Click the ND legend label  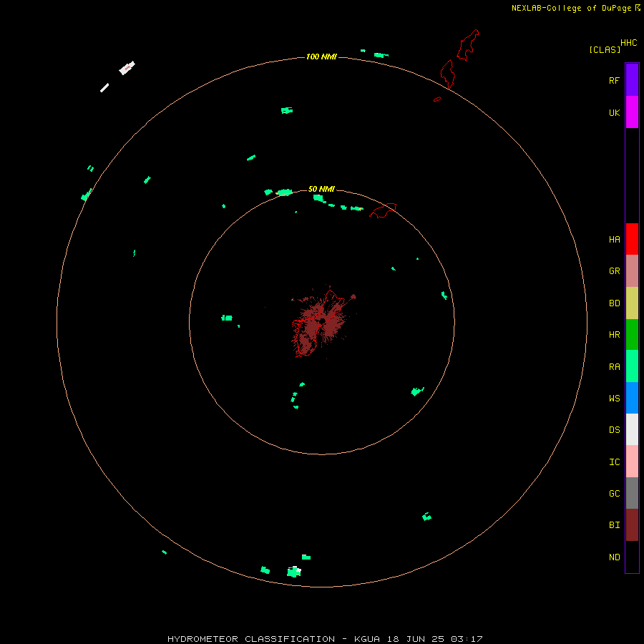pos(614,557)
